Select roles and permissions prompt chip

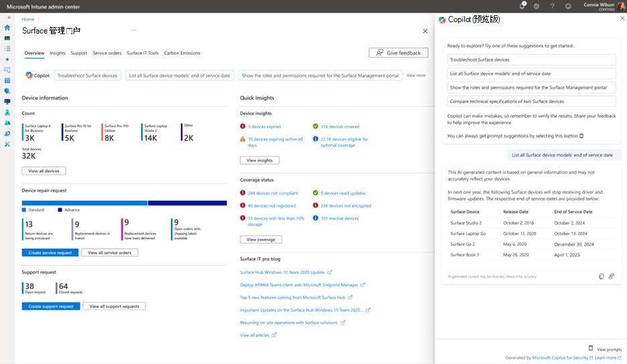coord(320,76)
